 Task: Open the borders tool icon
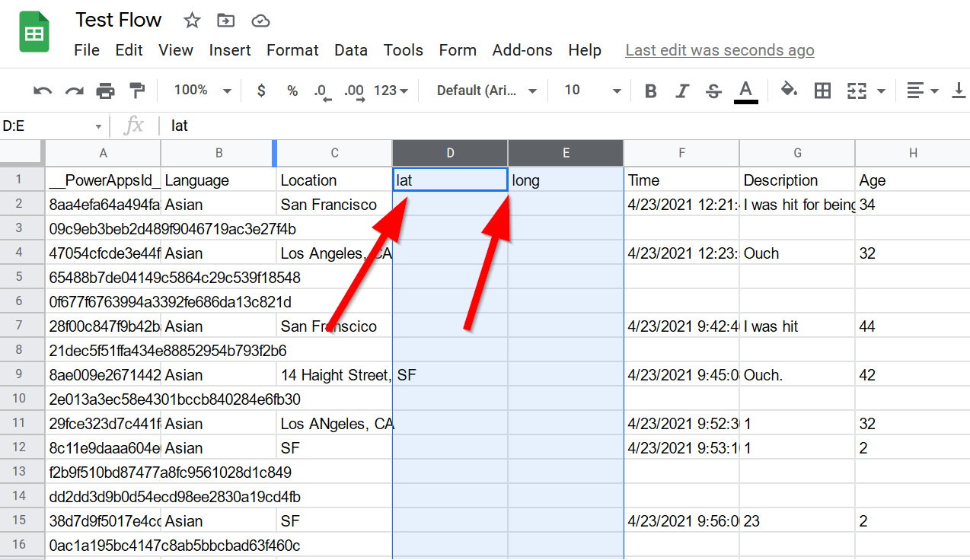pyautogui.click(x=822, y=91)
